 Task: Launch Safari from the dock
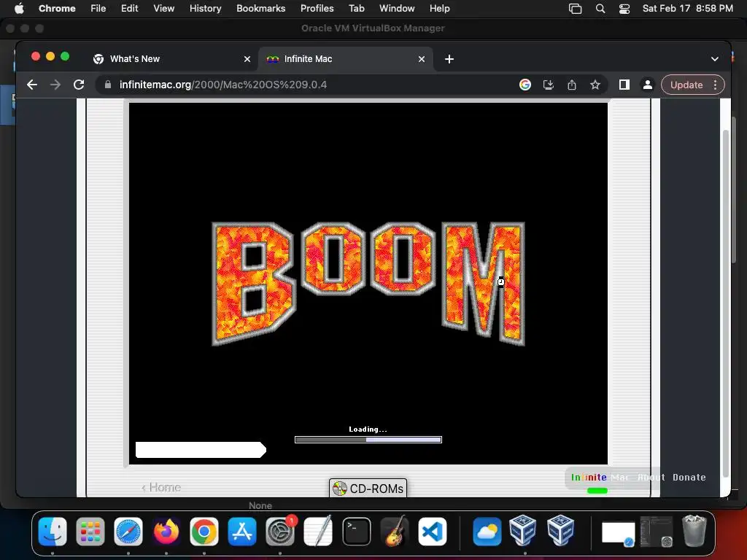coord(128,532)
